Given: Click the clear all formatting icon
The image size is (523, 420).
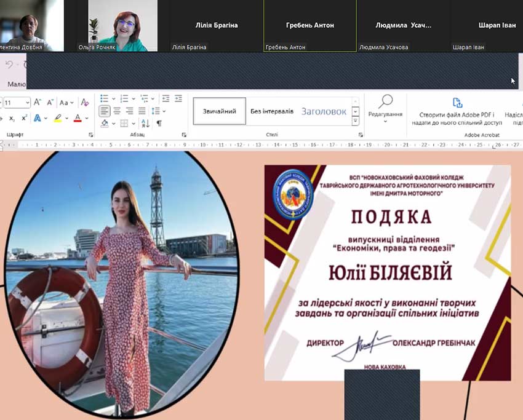Looking at the screenshot, I should [x=85, y=103].
